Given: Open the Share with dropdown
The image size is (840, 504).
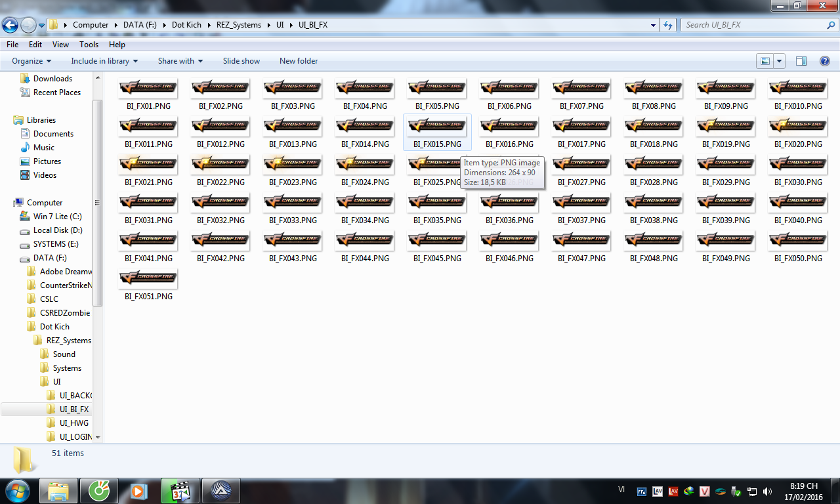Looking at the screenshot, I should (180, 61).
